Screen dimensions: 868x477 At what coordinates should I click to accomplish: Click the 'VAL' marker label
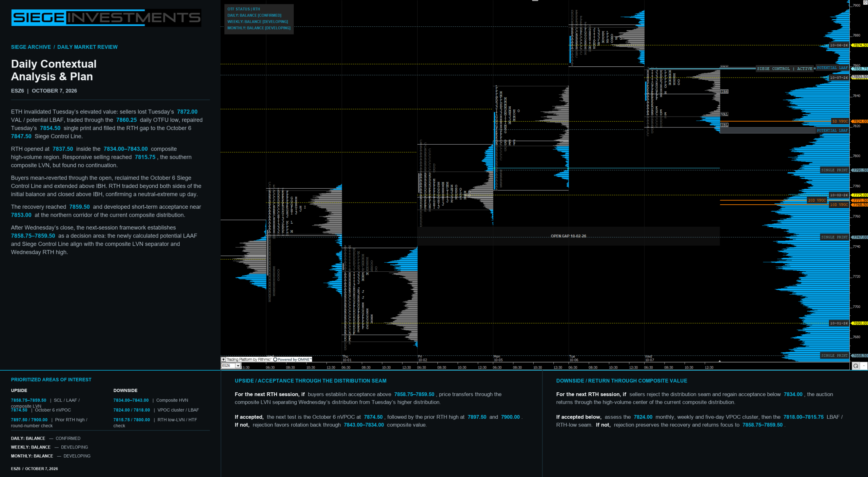pyautogui.click(x=724, y=115)
